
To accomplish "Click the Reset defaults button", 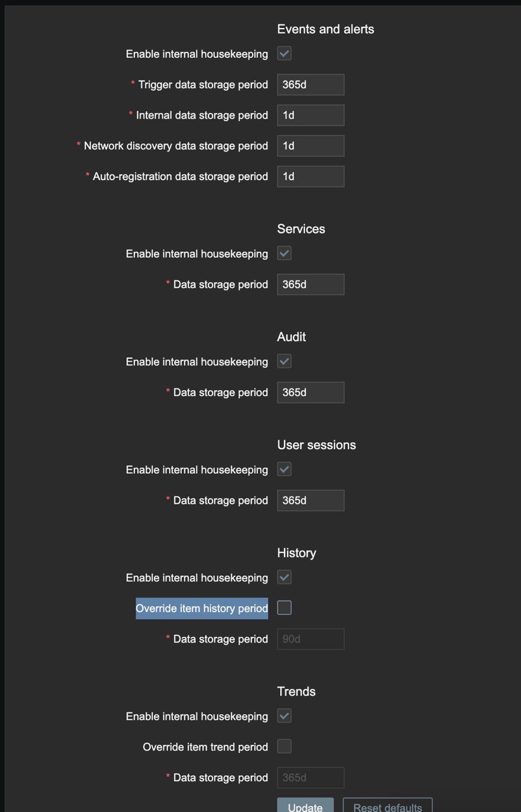I will click(x=388, y=805).
